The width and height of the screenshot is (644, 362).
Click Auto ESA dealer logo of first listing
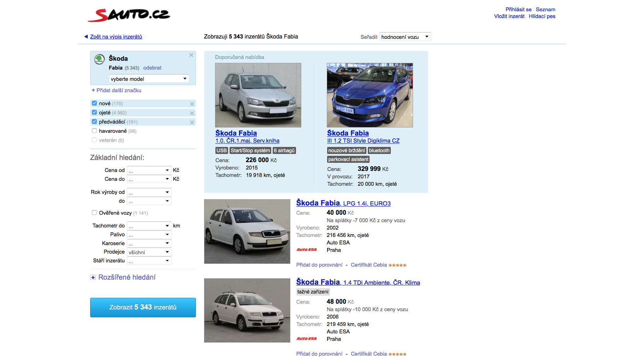(x=306, y=250)
